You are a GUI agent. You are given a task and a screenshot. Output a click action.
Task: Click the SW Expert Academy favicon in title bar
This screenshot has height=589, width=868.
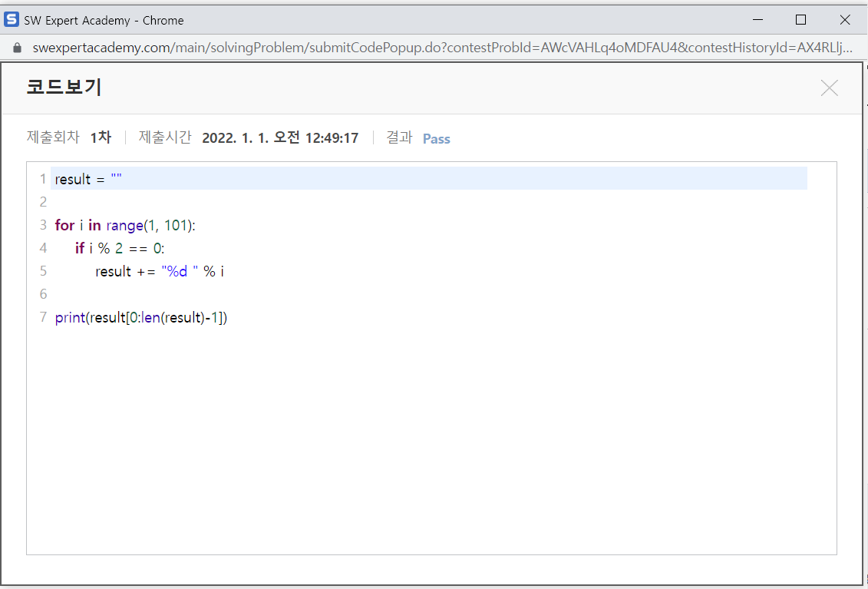pyautogui.click(x=11, y=19)
